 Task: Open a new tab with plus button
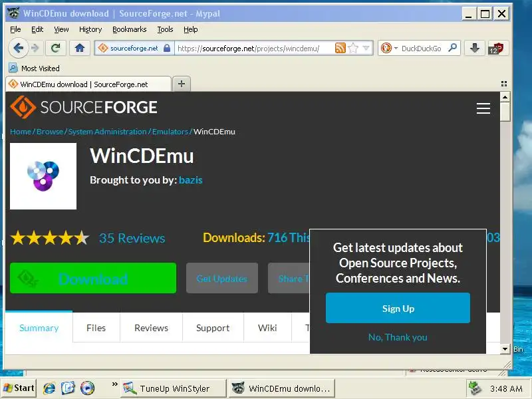click(182, 84)
